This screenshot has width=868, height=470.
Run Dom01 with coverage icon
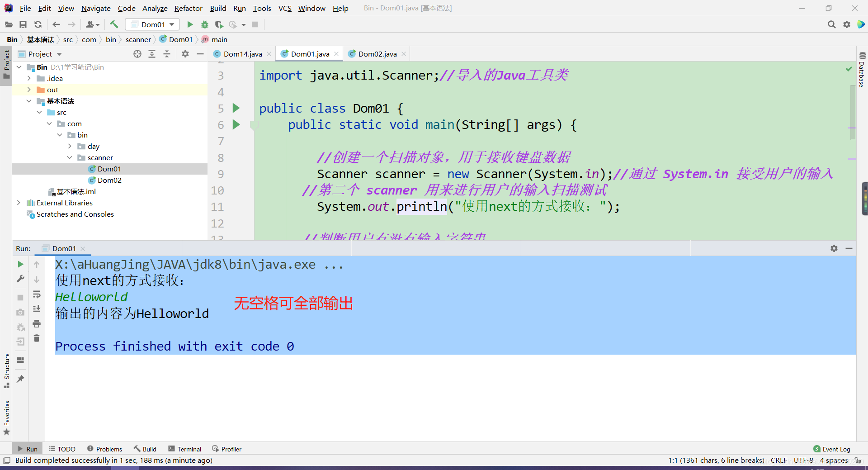tap(219, 24)
